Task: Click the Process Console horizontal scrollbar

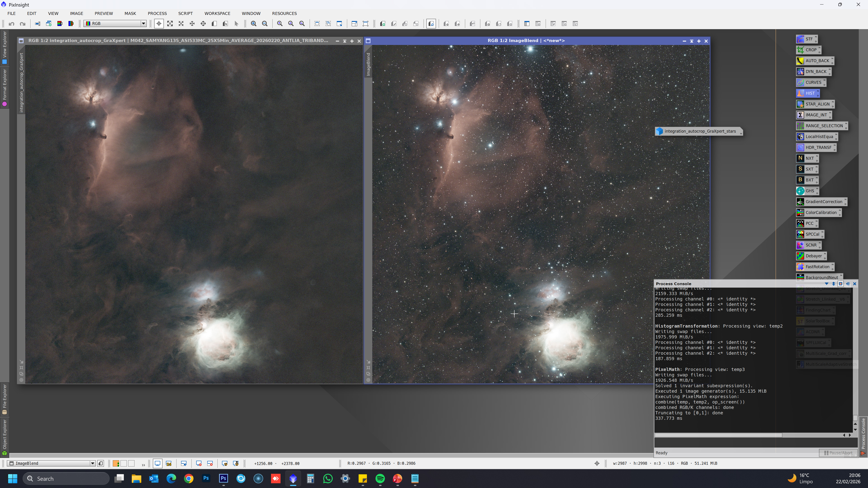Action: coord(718,435)
